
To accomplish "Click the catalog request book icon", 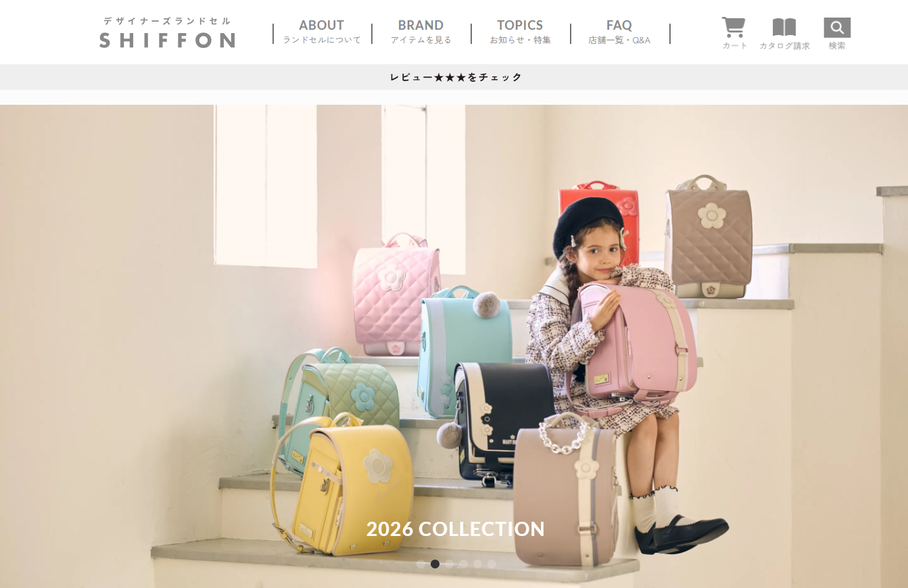I will pos(784,28).
